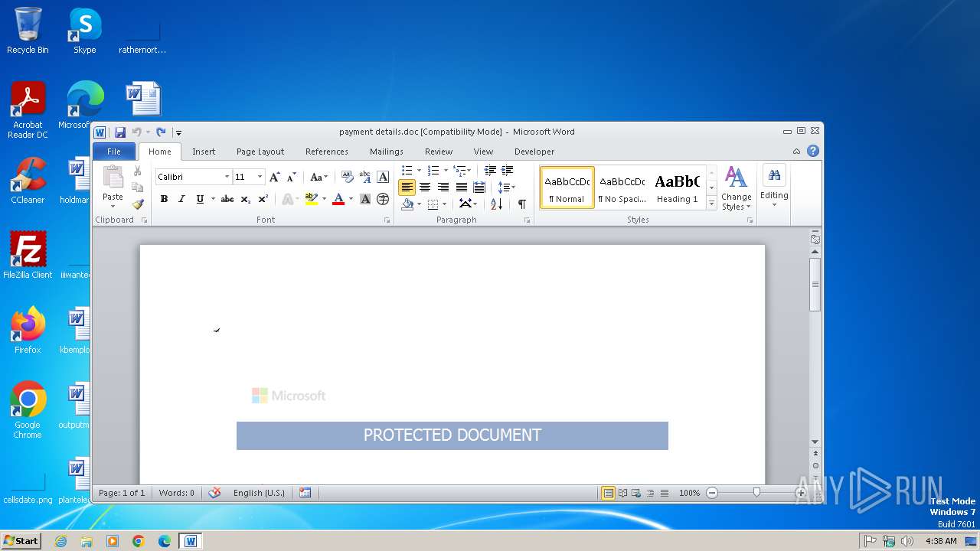Screen dimensions: 980x551
Task: Toggle Show/Hide paragraph marks
Action: (x=521, y=204)
